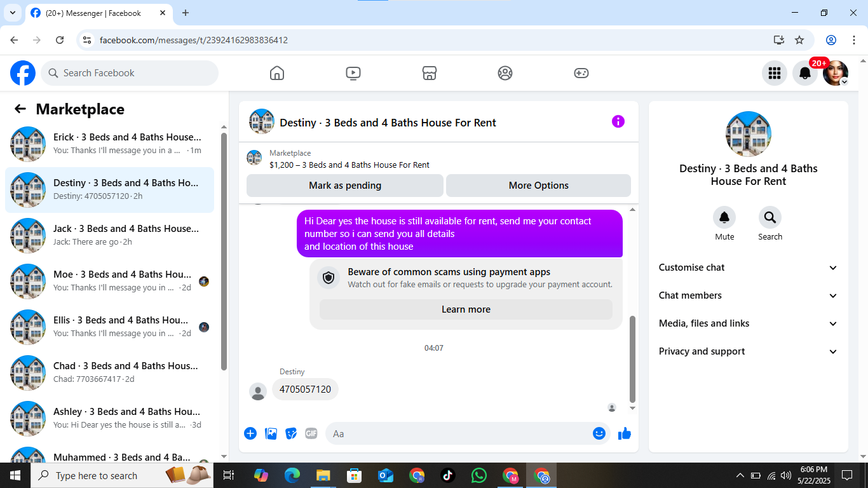The width and height of the screenshot is (868, 488).
Task: Open more actions plus icon in composer
Action: [250, 433]
